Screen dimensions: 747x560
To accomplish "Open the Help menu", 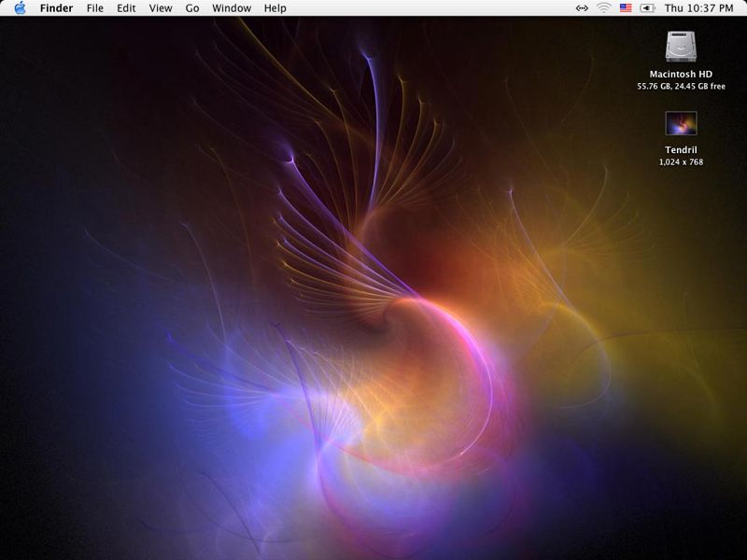I will [275, 8].
